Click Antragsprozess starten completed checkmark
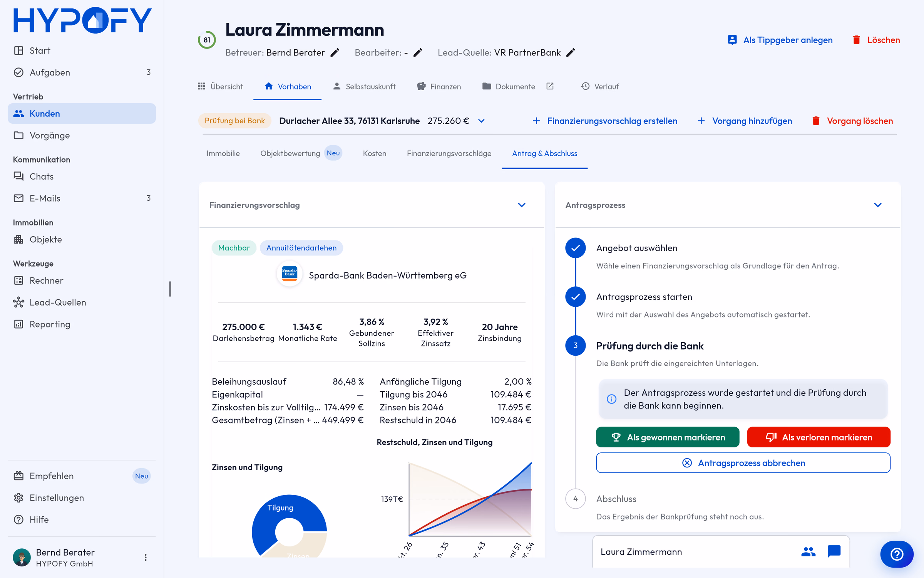 point(575,297)
